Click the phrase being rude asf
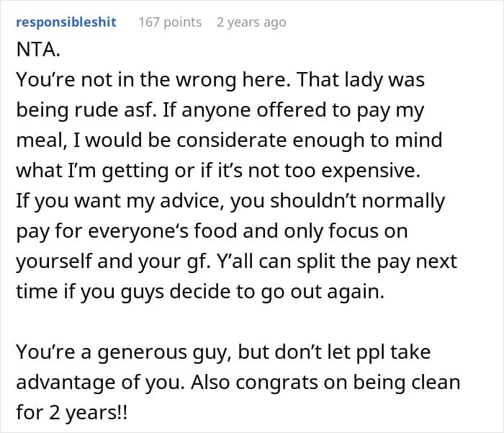This screenshot has height=433, width=504. [x=87, y=110]
